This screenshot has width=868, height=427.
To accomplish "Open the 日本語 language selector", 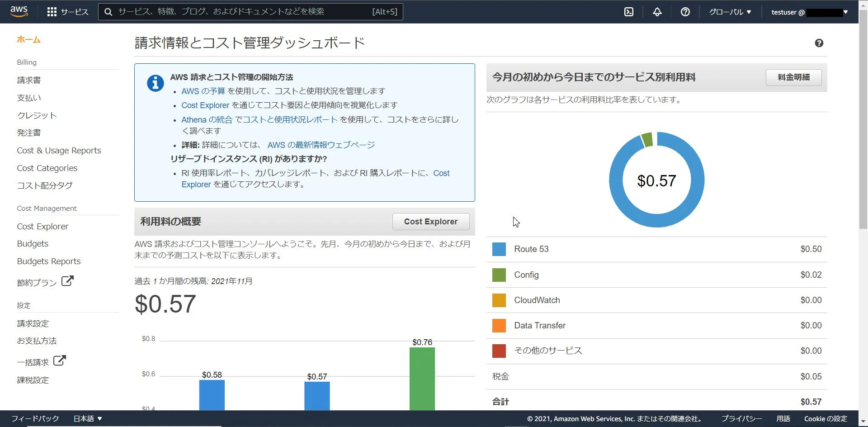I will pos(88,419).
